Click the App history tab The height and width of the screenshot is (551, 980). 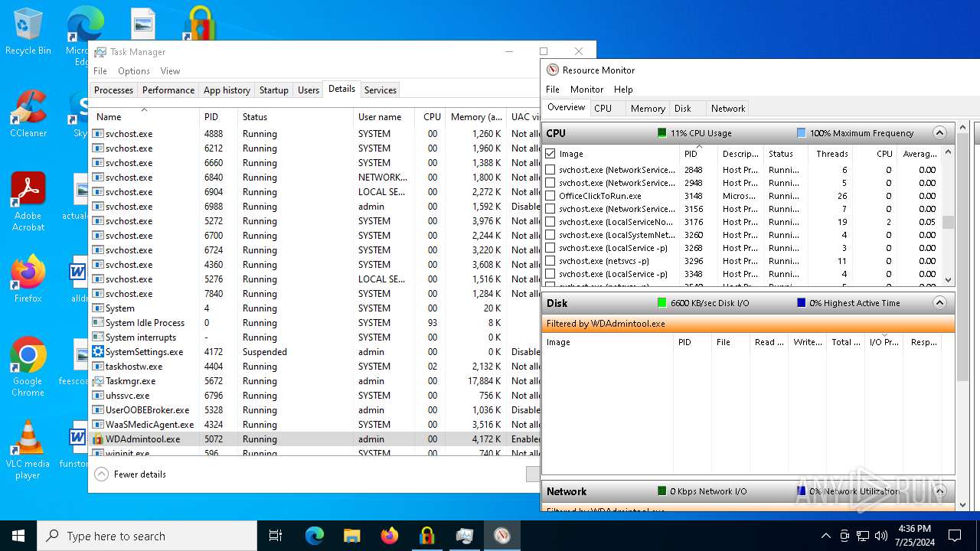[227, 90]
